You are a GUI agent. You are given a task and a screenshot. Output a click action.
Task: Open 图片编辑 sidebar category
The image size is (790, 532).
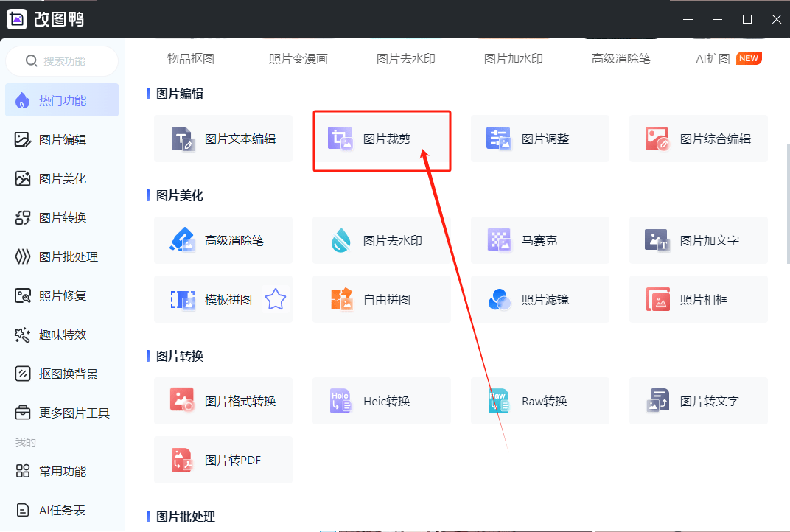click(x=62, y=139)
